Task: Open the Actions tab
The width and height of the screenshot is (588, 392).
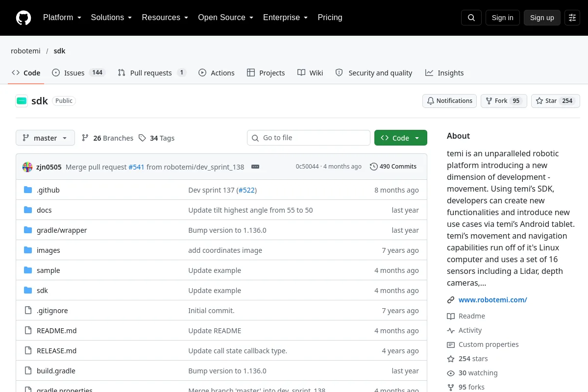Action: tap(217, 73)
